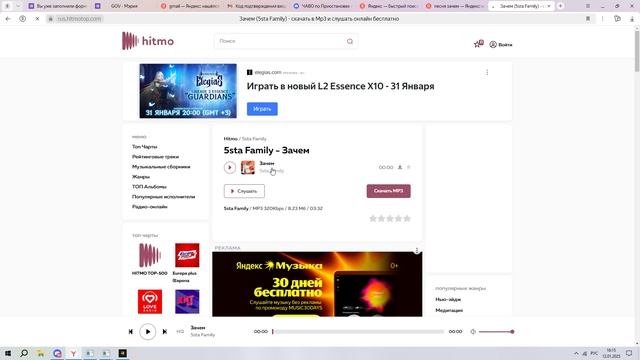Click the playback progress bar
640x360 pixels.
(x=358, y=332)
